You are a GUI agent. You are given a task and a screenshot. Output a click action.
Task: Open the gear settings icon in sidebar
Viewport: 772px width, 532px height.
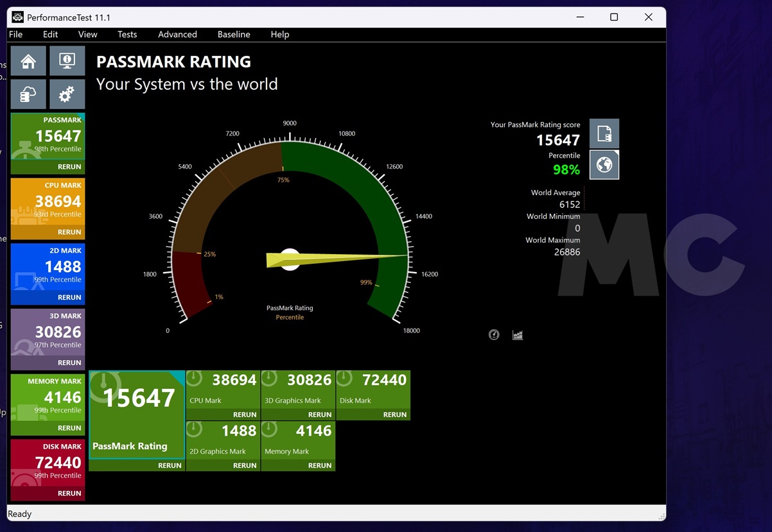[x=67, y=94]
